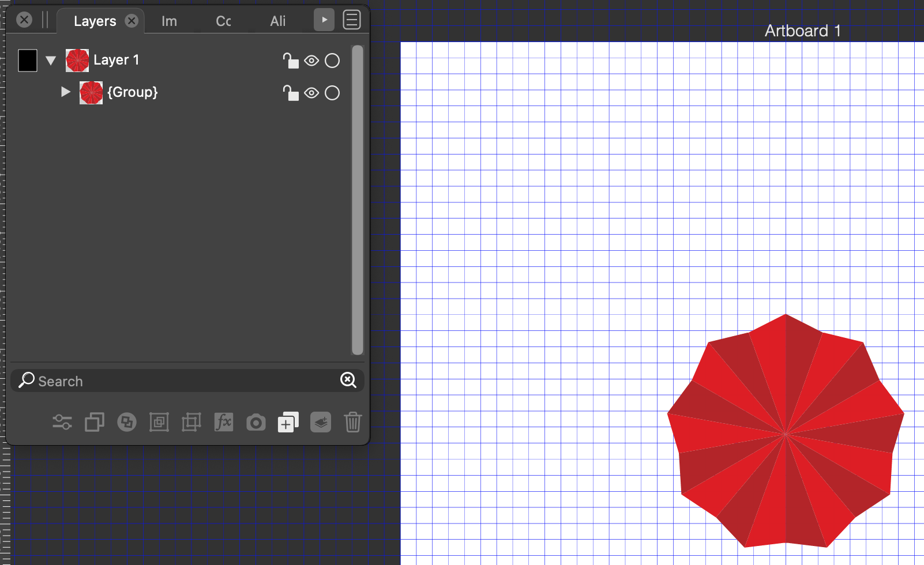The height and width of the screenshot is (565, 924).
Task: Click the trash icon to delete the layer
Action: coord(353,423)
